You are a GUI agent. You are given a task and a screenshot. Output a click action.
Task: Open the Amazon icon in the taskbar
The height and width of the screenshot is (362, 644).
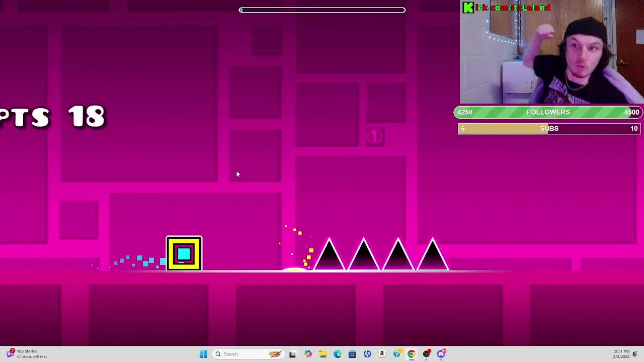[382, 354]
